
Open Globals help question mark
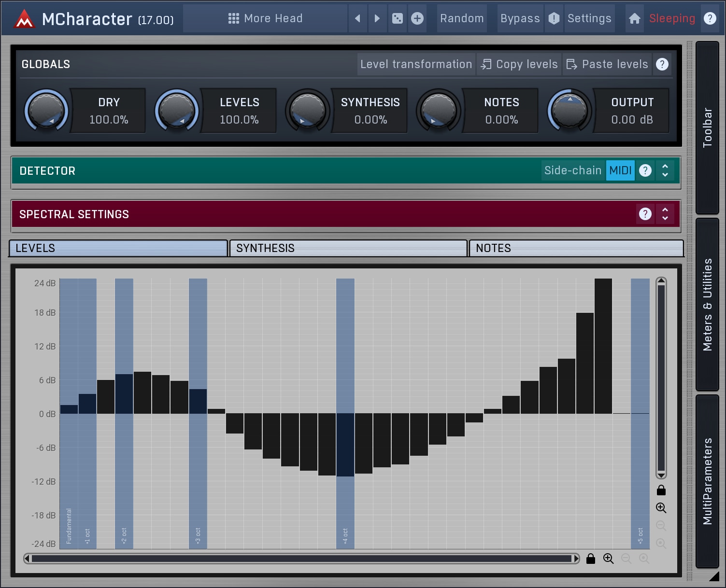pos(662,64)
